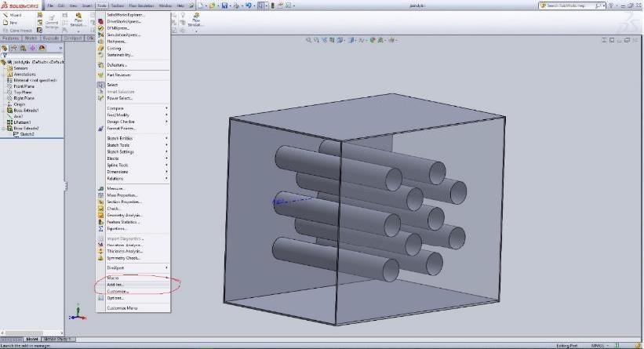Click the DFMXpress icon in menu
This screenshot has height=349, width=644.
click(100, 28)
